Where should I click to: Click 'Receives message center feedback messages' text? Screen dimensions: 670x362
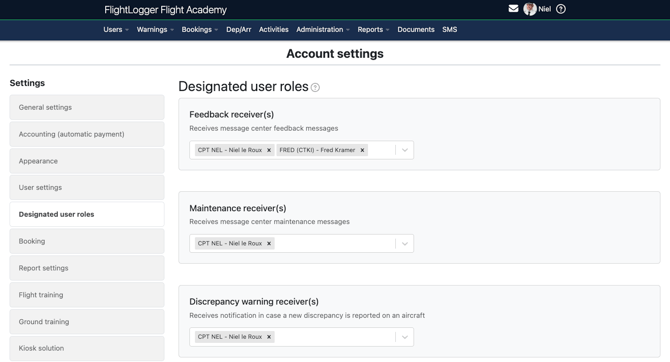(264, 128)
